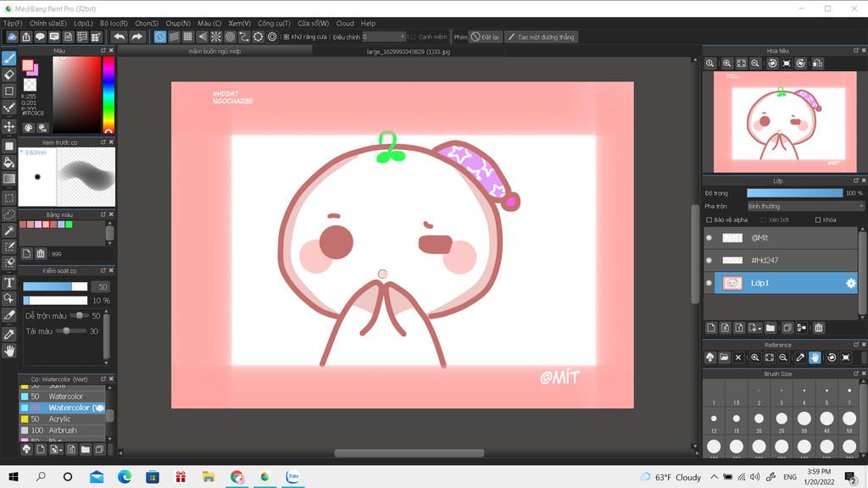Screen dimensions: 868x488
Task: Open snap settings gear icon
Action: pos(272,37)
